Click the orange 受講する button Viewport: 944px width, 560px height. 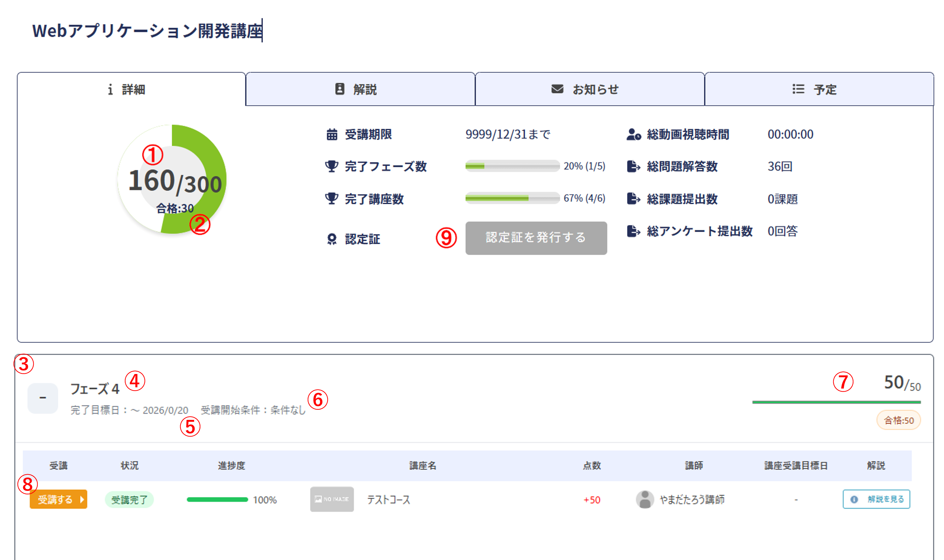pyautogui.click(x=59, y=499)
